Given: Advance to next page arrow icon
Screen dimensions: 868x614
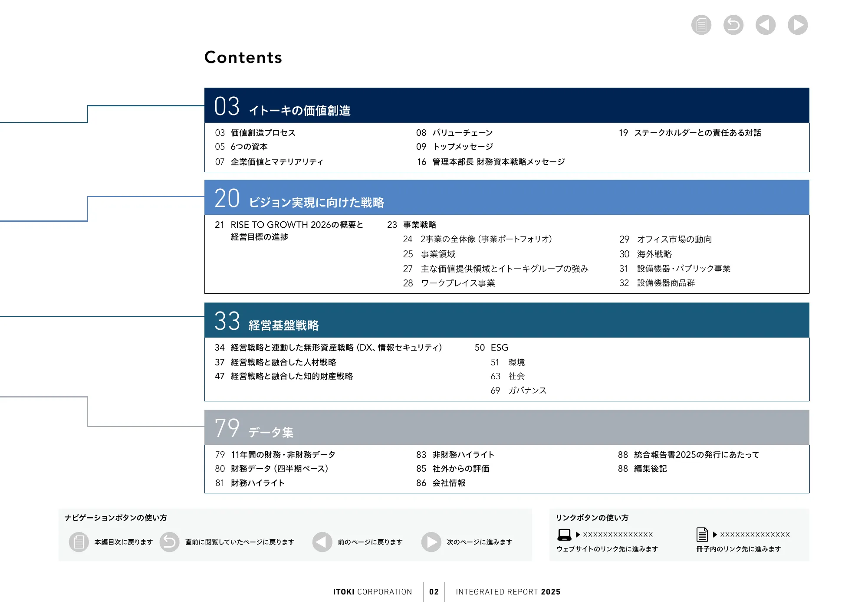Looking at the screenshot, I should tap(797, 25).
